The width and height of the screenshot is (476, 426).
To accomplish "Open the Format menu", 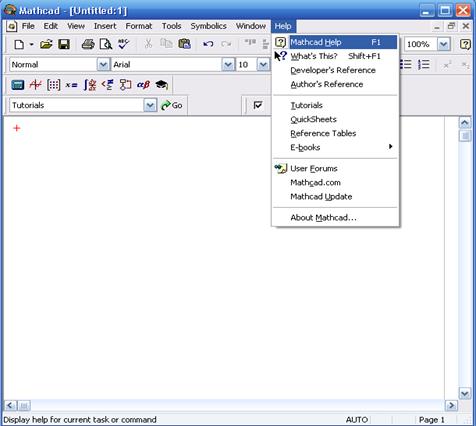I will [x=139, y=26].
